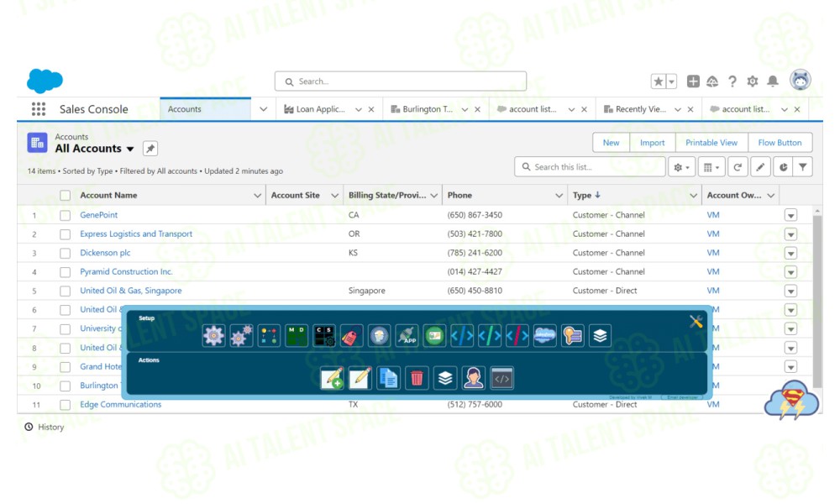
Task: Click the Import button
Action: (x=652, y=143)
